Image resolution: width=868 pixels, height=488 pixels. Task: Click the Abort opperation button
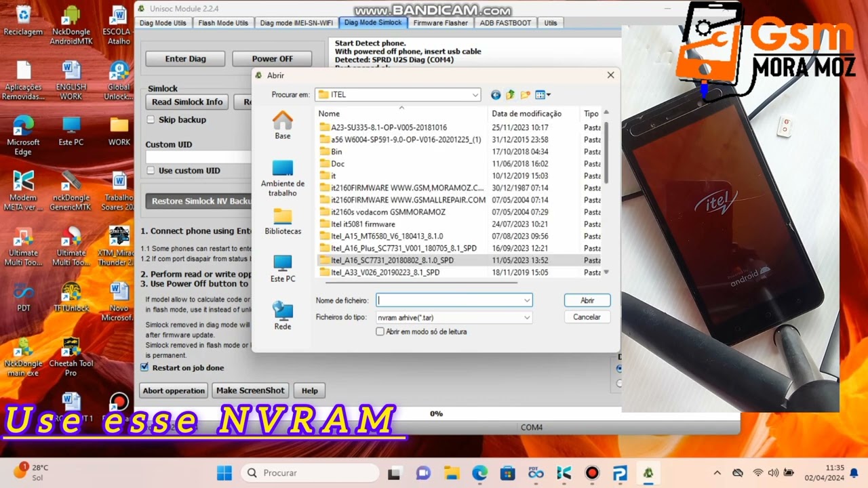tap(174, 390)
